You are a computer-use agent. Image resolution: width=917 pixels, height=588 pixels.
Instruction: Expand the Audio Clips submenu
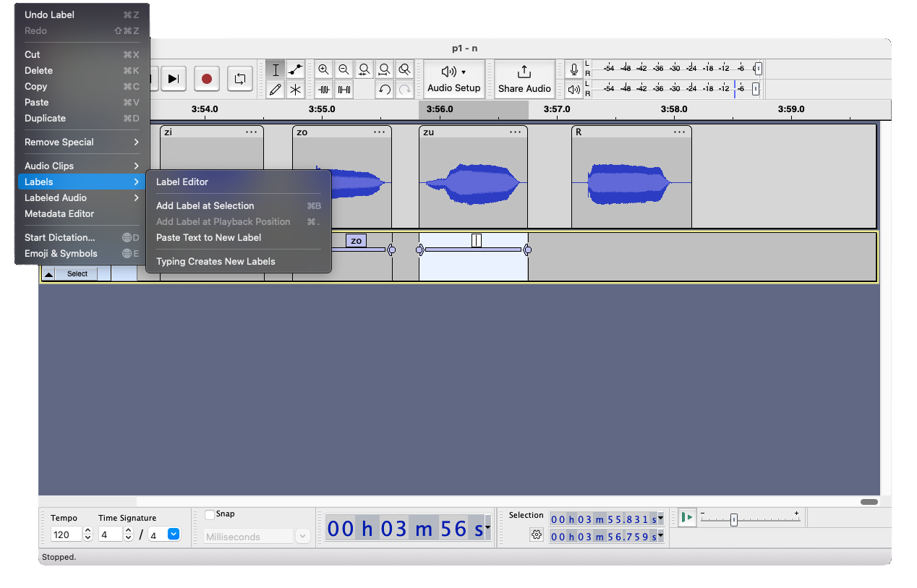click(x=82, y=166)
